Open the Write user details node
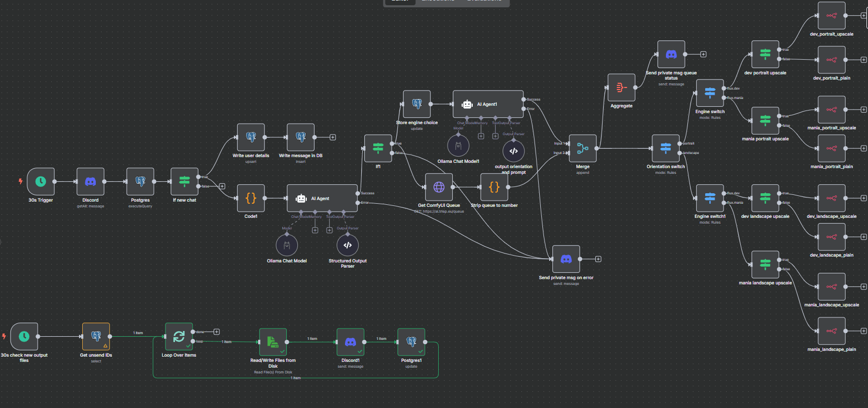 coord(251,137)
